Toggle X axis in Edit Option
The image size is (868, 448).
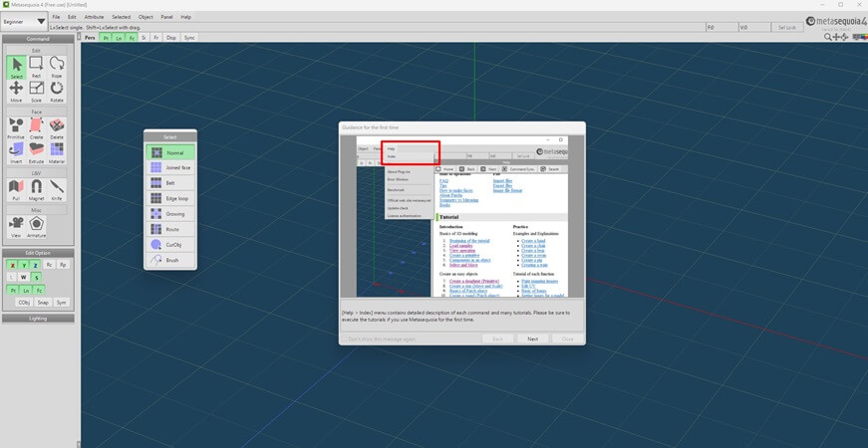[x=13, y=265]
